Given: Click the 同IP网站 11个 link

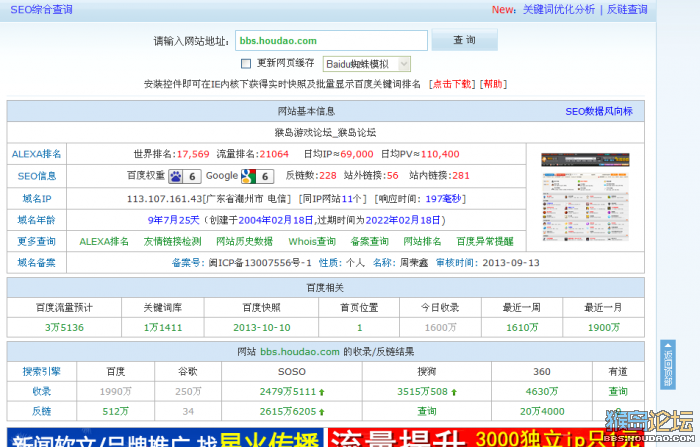Looking at the screenshot, I should pos(332,199).
